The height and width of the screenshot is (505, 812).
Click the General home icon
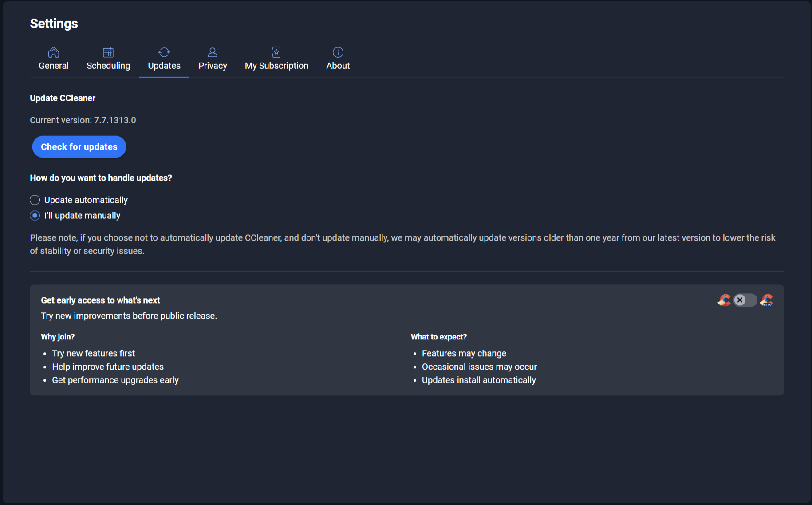54,52
